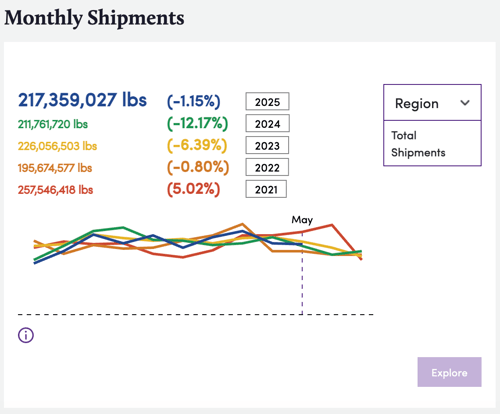Click the yellow 226,056,503 lbs value
The width and height of the screenshot is (500, 414).
pos(57,146)
